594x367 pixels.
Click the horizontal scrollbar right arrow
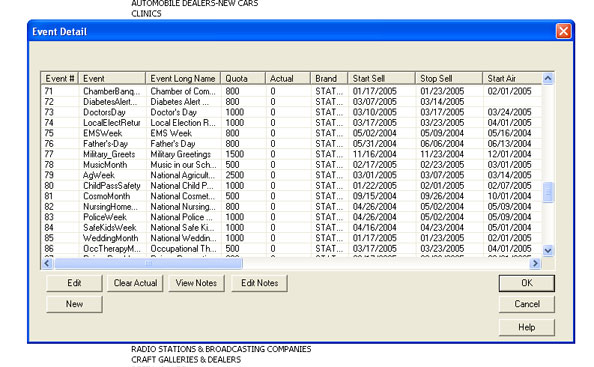tap(535, 263)
